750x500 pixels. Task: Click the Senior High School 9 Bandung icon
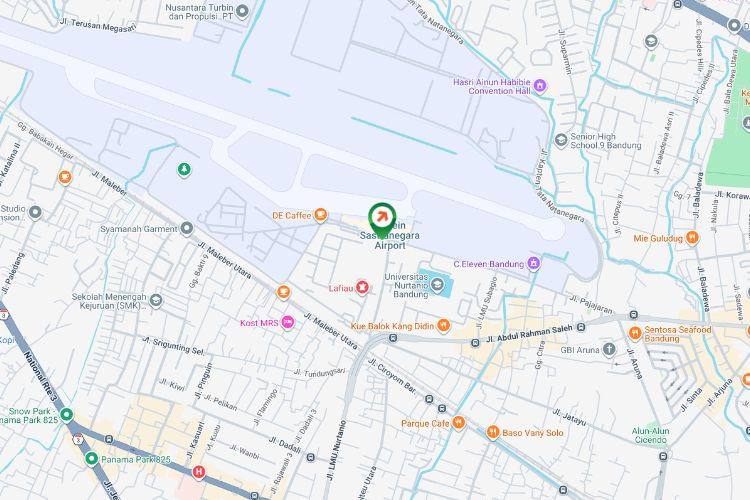point(561,141)
